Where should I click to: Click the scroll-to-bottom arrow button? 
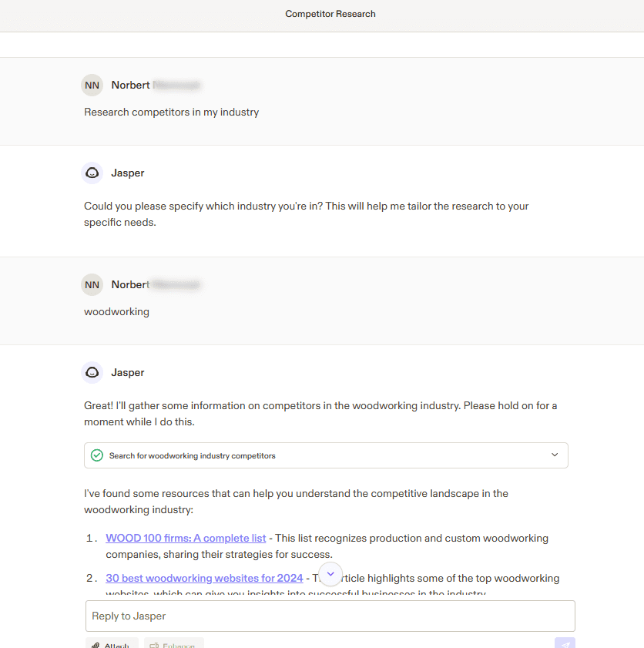coord(330,574)
